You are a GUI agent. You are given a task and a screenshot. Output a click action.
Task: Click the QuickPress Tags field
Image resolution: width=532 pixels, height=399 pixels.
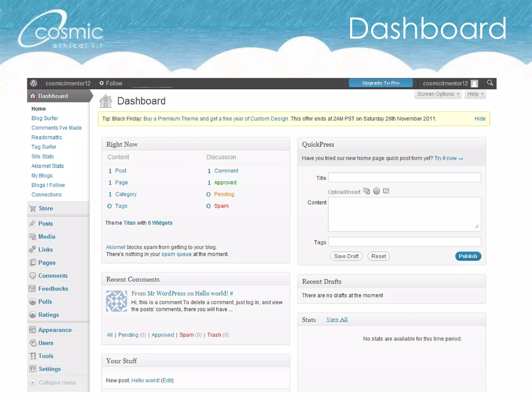coord(404,242)
